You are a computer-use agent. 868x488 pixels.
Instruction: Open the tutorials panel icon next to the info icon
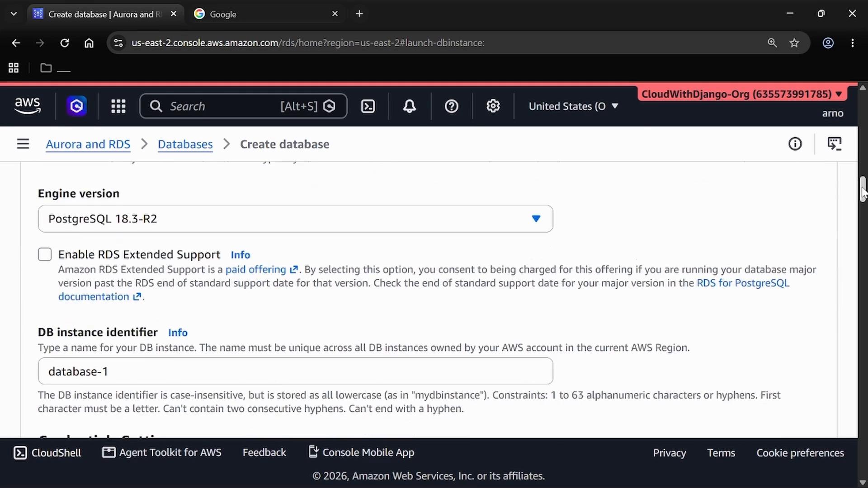pos(835,144)
